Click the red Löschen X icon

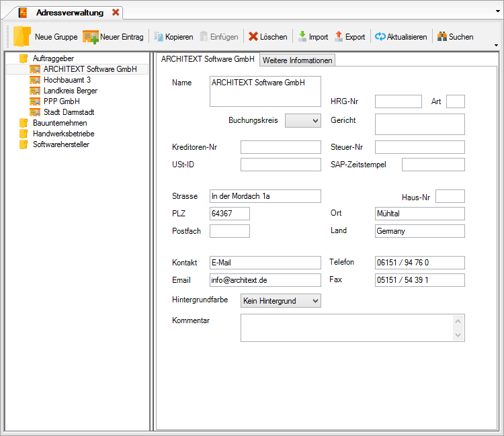click(x=253, y=37)
